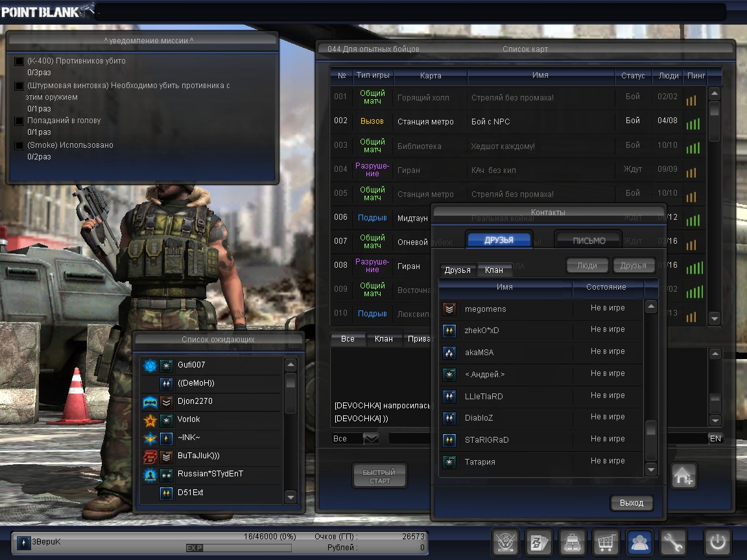
Task: Click D51Ext's rank icon
Action: pos(166,493)
